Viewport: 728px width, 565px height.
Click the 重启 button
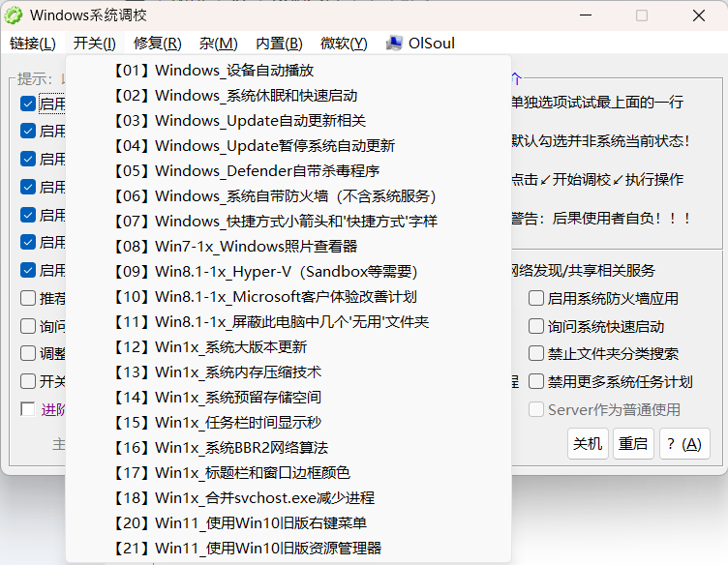pos(633,443)
